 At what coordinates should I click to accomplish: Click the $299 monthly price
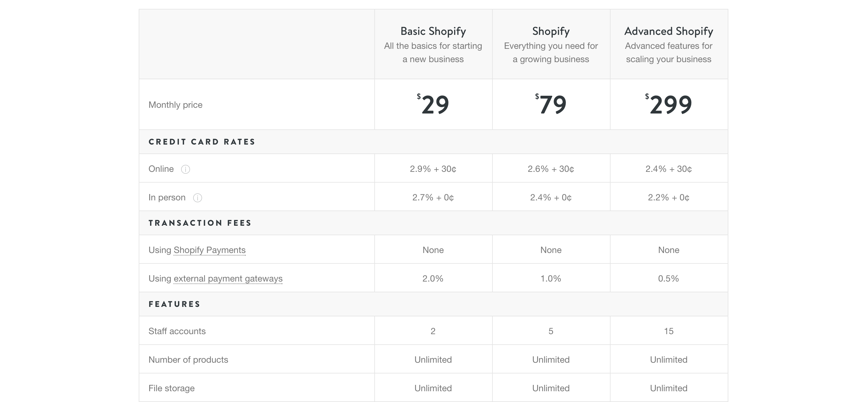(x=668, y=104)
